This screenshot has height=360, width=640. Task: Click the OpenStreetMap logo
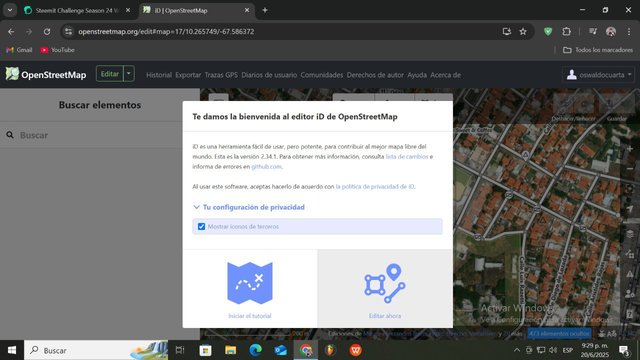46,74
